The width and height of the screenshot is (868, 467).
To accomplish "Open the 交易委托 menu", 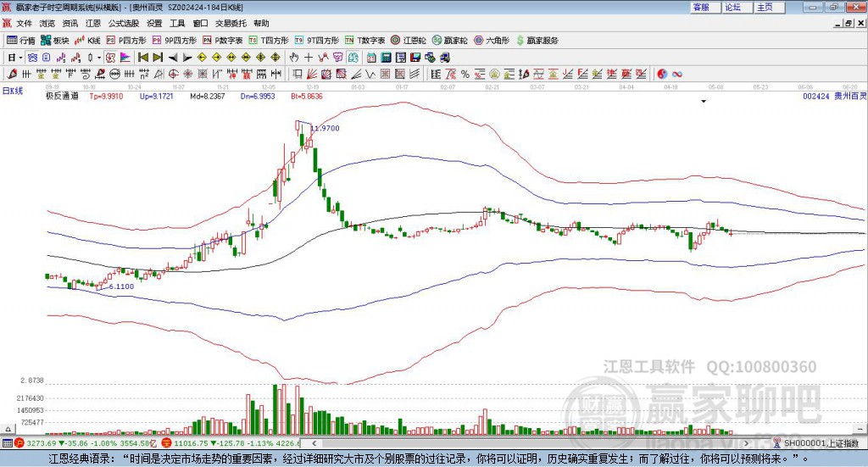I will click(x=231, y=23).
